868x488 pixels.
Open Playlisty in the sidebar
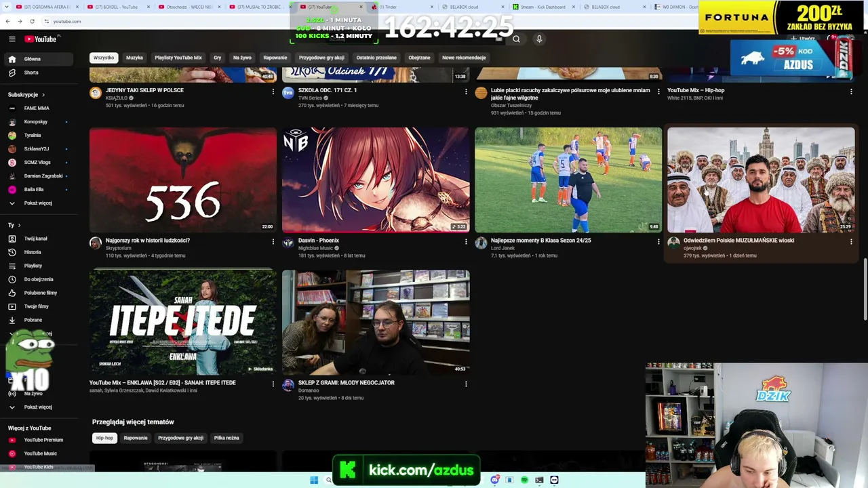point(39,266)
